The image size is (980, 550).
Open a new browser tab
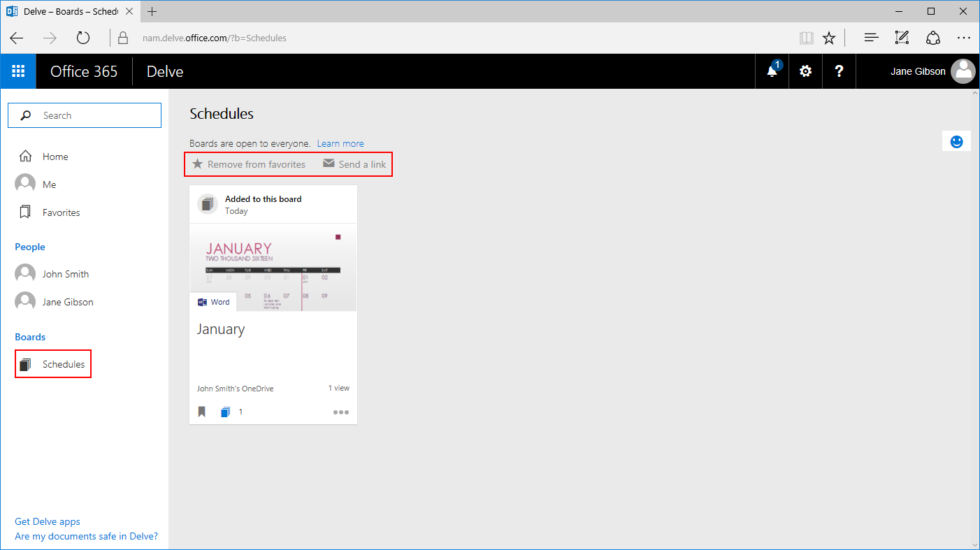point(152,11)
